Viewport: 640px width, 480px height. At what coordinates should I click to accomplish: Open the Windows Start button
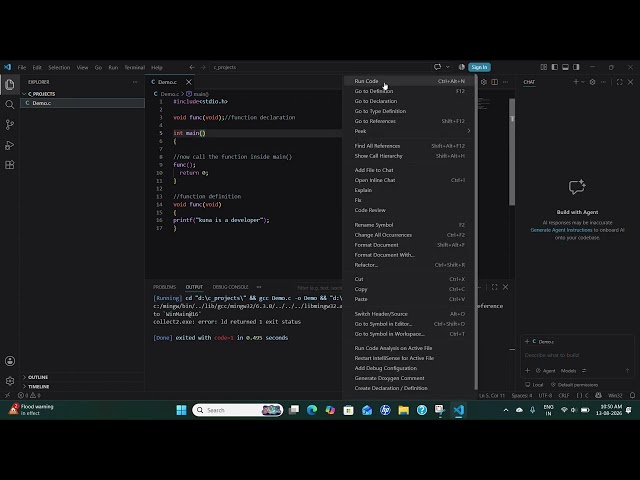(181, 410)
